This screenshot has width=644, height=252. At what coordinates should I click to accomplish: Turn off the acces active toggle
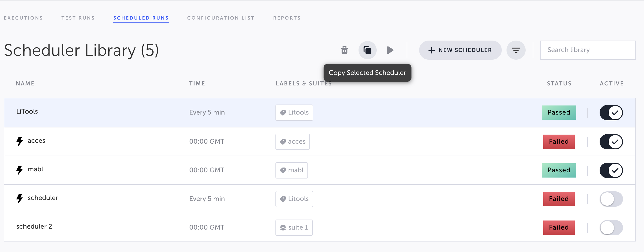pos(611,142)
